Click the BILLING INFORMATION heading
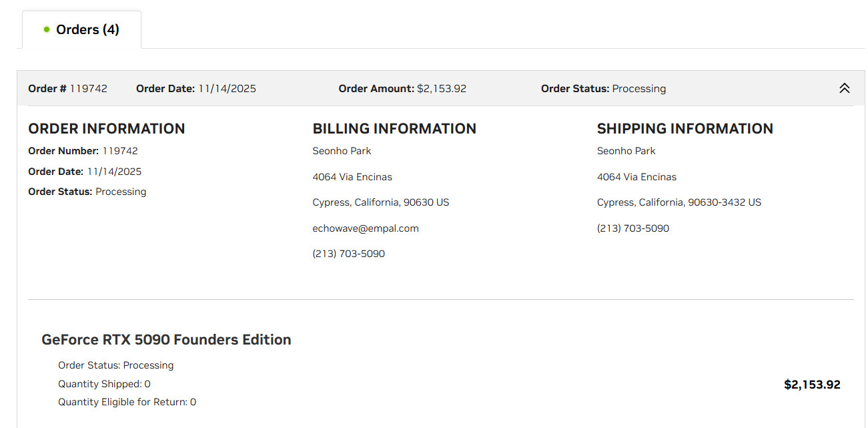This screenshot has width=868, height=428. [394, 129]
